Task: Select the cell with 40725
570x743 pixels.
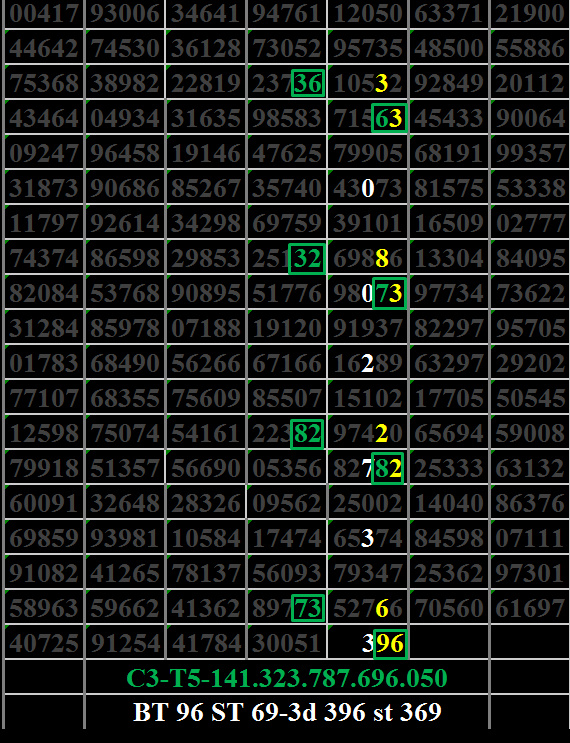Action: pos(44,643)
